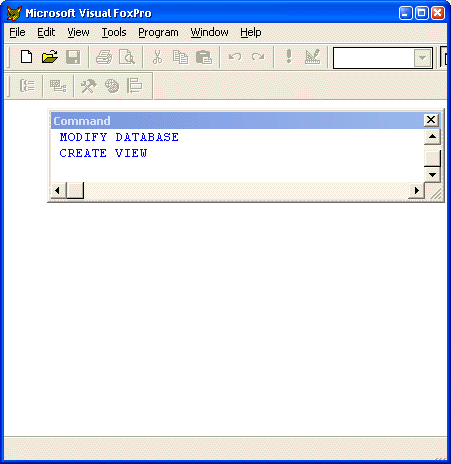This screenshot has width=451, height=464.
Task: Click the Modify Form icon
Action: [312, 57]
